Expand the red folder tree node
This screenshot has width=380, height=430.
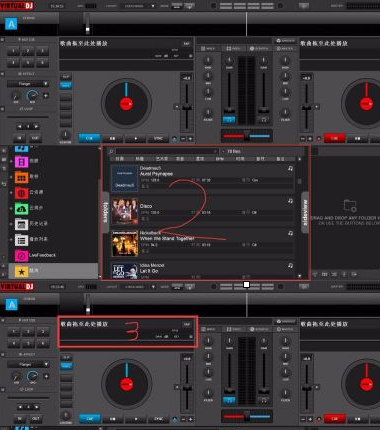[x=11, y=193]
